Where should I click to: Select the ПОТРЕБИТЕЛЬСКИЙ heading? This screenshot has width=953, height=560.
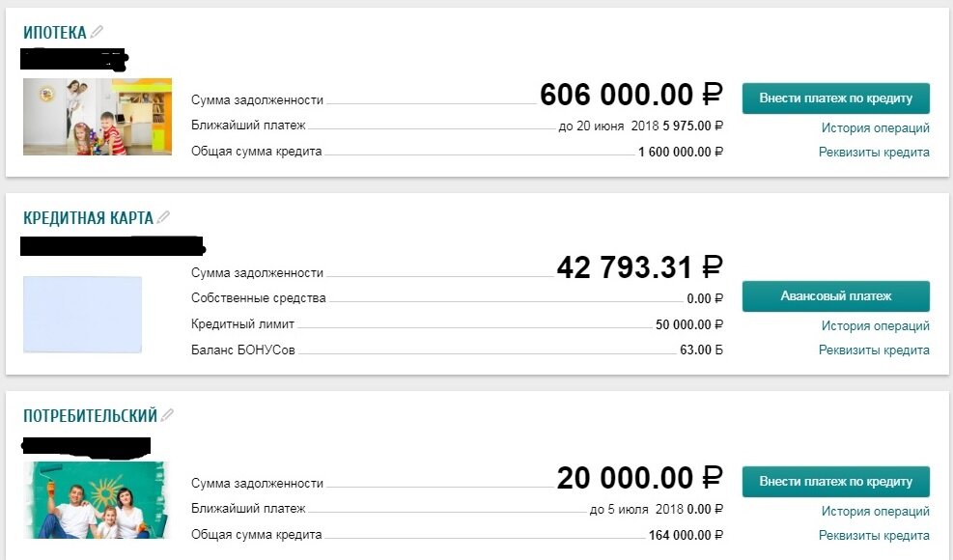click(x=90, y=416)
